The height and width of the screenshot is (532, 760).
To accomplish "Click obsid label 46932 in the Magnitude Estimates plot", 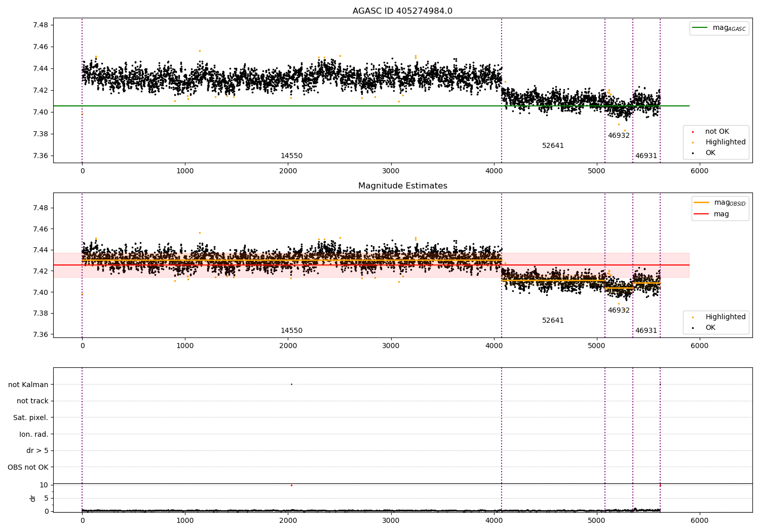I will [x=619, y=311].
